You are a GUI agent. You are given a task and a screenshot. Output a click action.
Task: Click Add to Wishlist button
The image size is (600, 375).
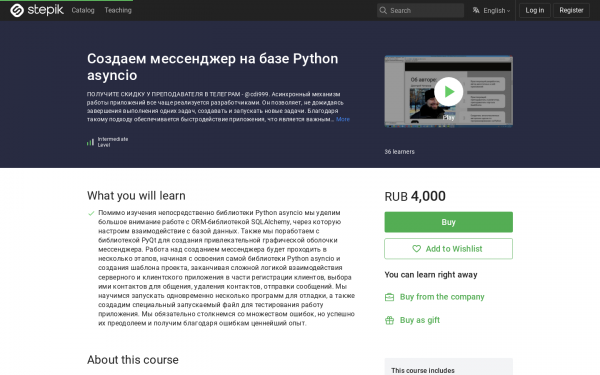pos(448,249)
